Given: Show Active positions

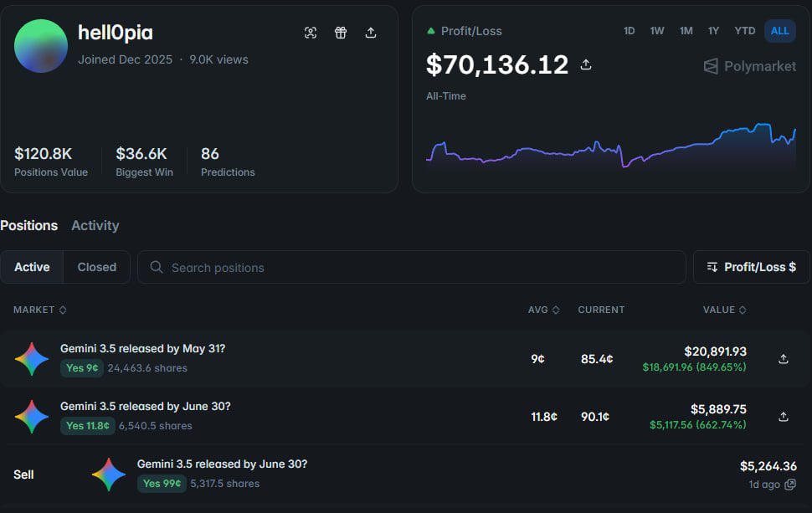Looking at the screenshot, I should 32,267.
